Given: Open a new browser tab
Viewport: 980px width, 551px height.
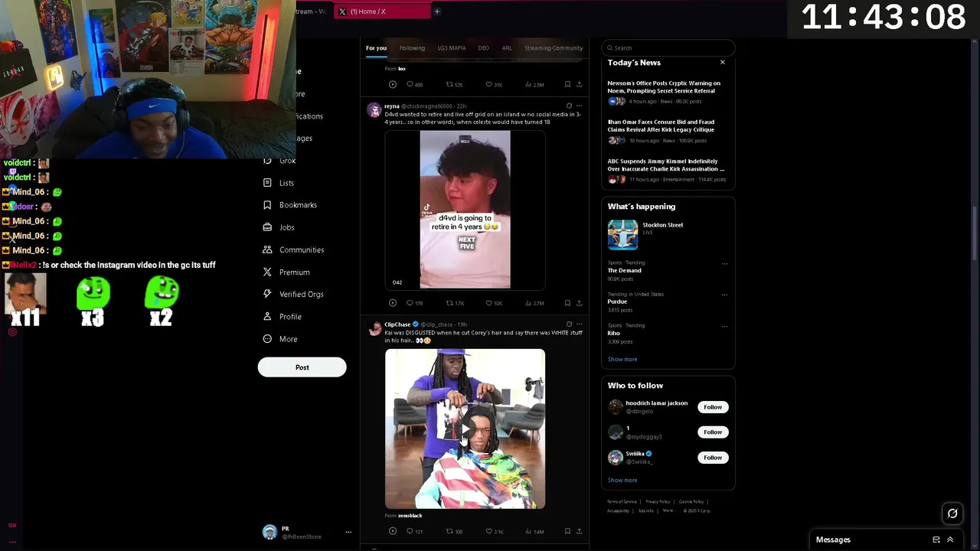Looking at the screenshot, I should 437,11.
